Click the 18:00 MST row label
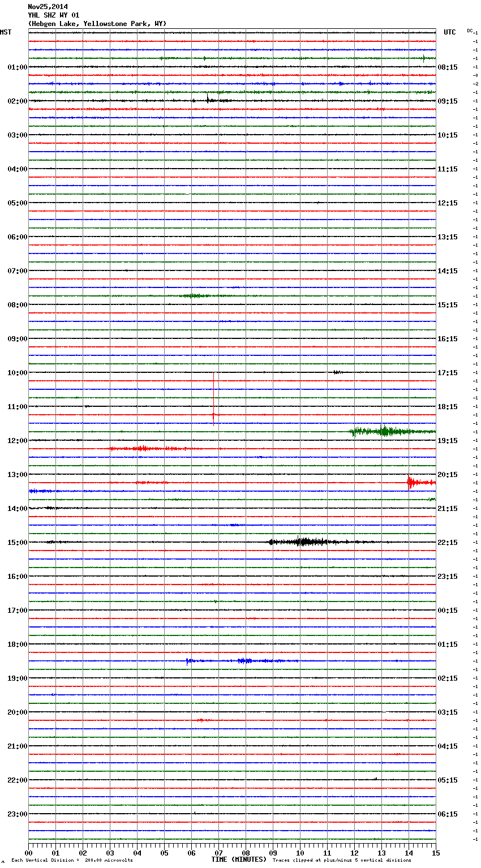This screenshot has width=481, height=868. click(x=17, y=644)
